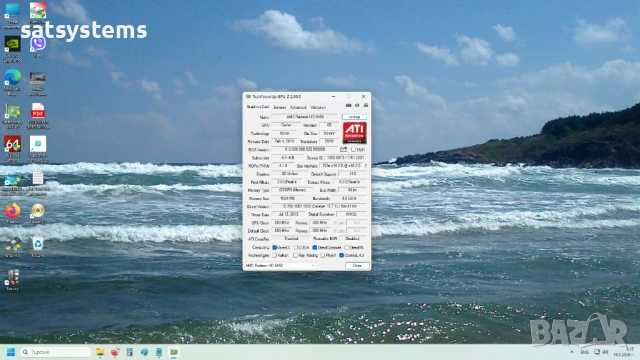640x360 pixels.
Task: Switch to GPU-Z from the taskbar
Action: click(x=174, y=352)
